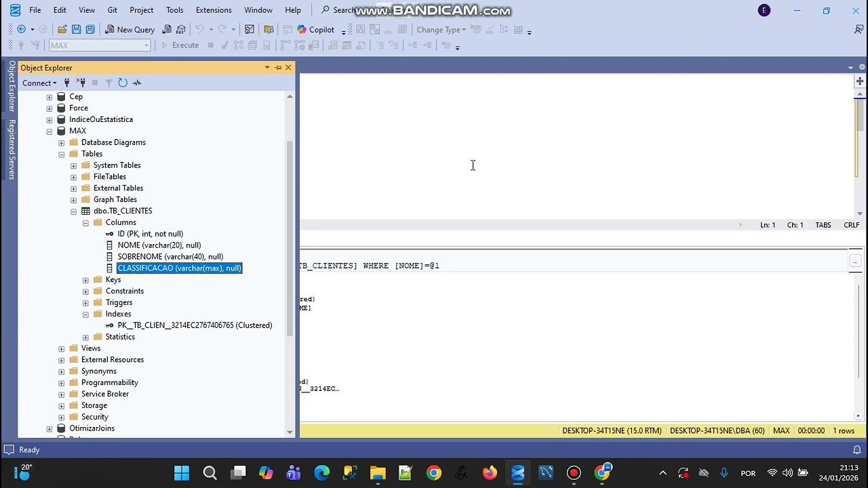The image size is (868, 488).
Task: Open the Tools menu
Action: coord(175,10)
